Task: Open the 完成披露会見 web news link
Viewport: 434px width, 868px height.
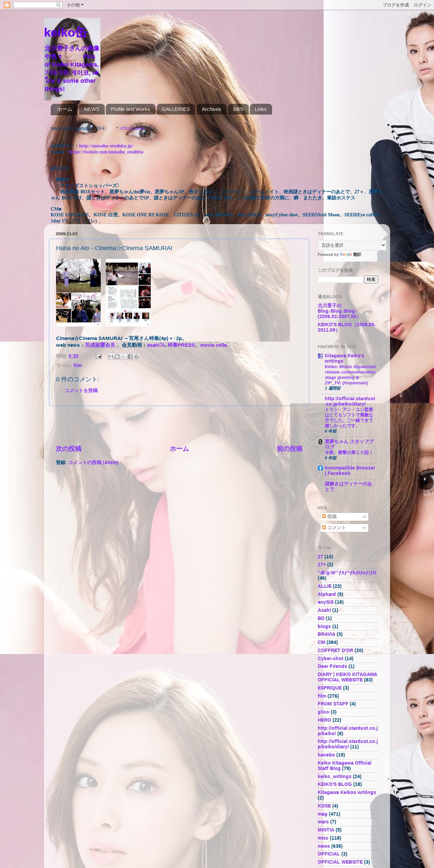Action: click(x=100, y=345)
